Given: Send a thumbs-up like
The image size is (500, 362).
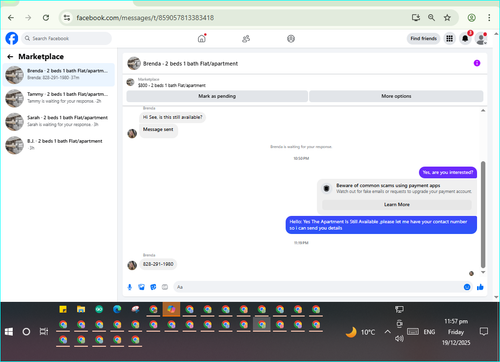Looking at the screenshot, I should point(480,287).
